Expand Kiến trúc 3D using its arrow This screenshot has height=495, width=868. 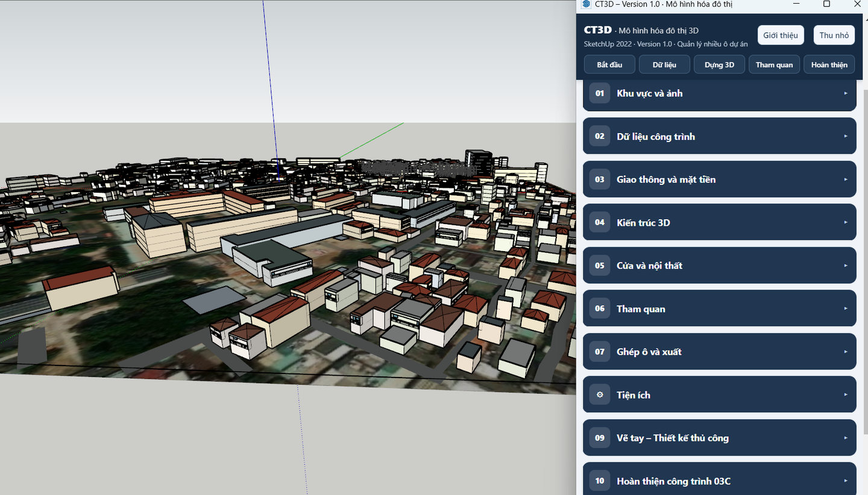pyautogui.click(x=846, y=222)
